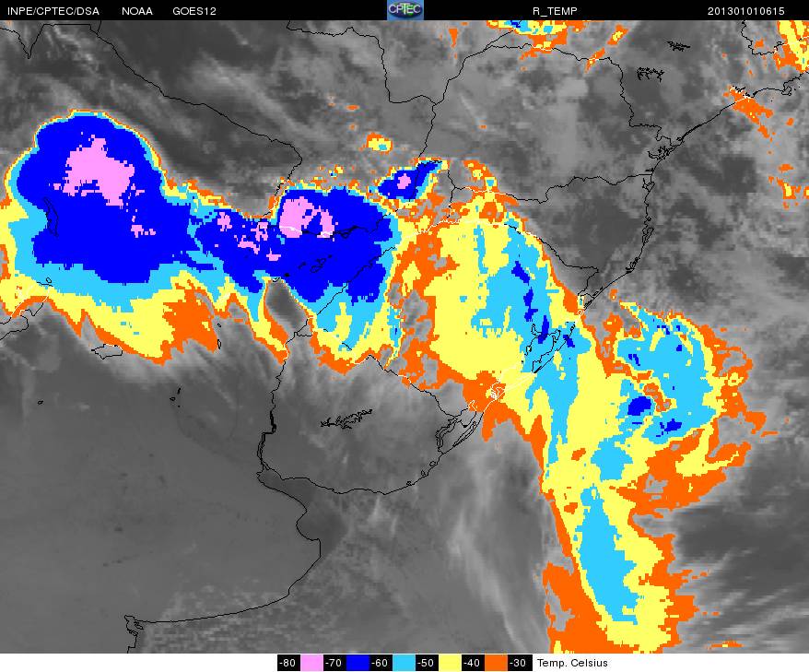809x672 pixels.
Task: Select the INPE/CPTEC/DSA header text
Action: [53, 11]
